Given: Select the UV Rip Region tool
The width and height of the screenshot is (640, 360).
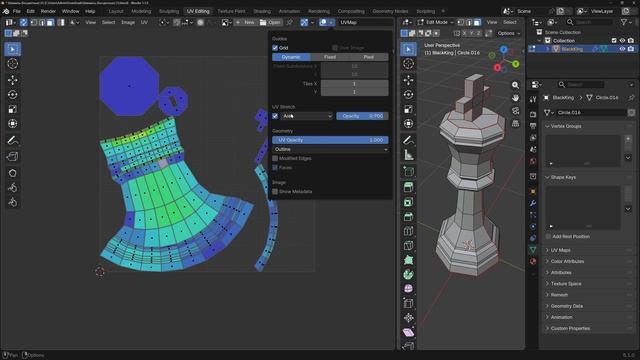Looking at the screenshot, I should point(13,157).
